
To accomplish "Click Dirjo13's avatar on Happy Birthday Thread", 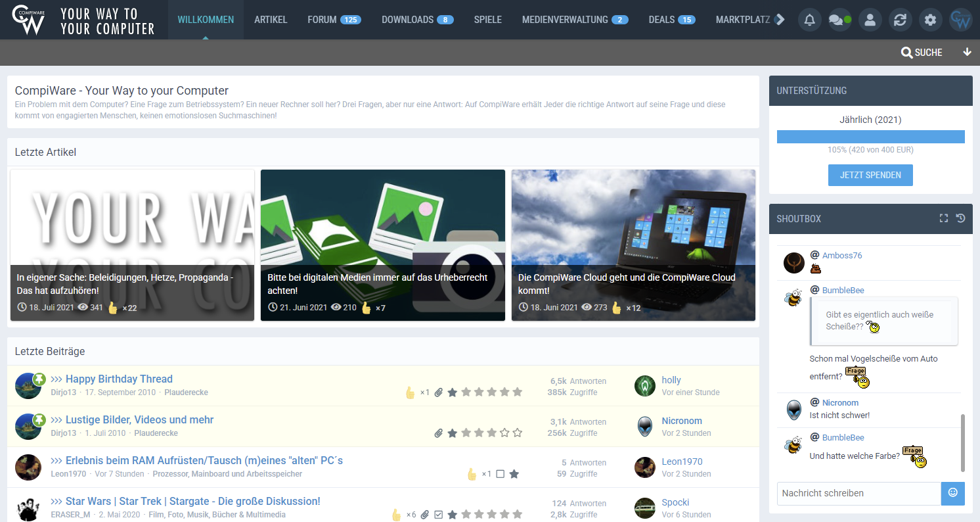I will [x=28, y=386].
